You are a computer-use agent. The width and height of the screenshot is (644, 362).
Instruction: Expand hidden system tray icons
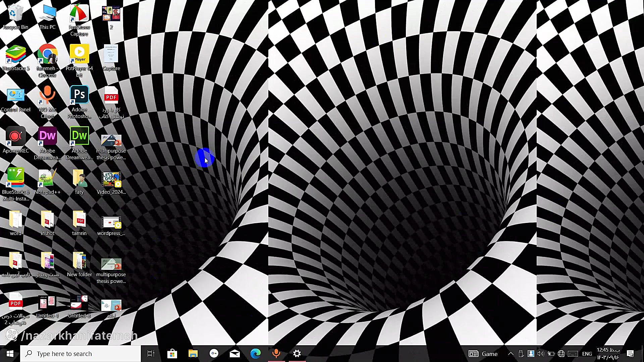pos(511,354)
